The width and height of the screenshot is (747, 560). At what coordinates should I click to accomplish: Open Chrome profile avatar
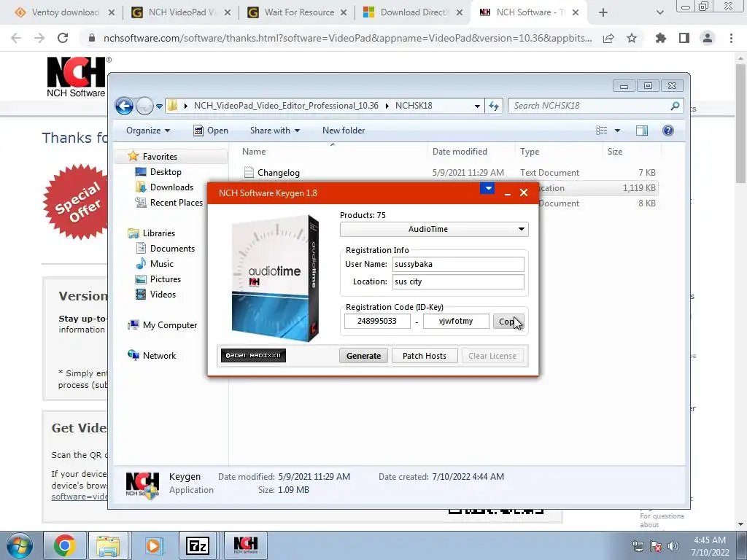click(708, 38)
